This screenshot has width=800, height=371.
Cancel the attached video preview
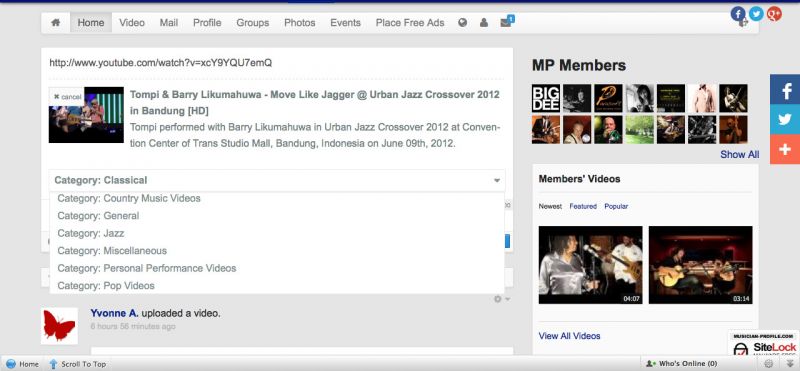point(67,97)
